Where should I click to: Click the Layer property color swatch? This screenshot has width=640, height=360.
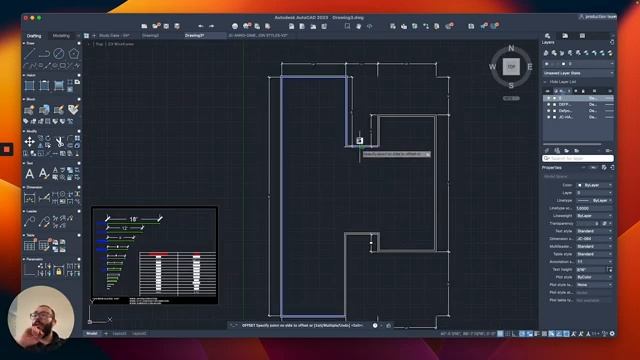(x=563, y=64)
